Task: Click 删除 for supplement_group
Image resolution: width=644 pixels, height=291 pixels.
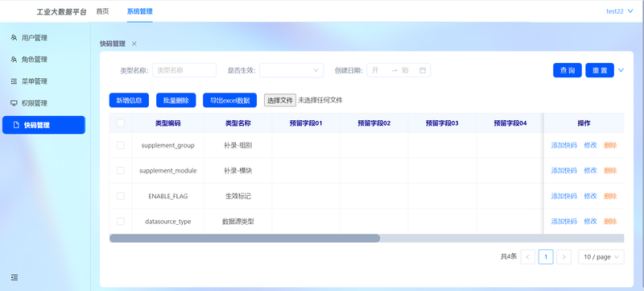Action: [x=610, y=145]
